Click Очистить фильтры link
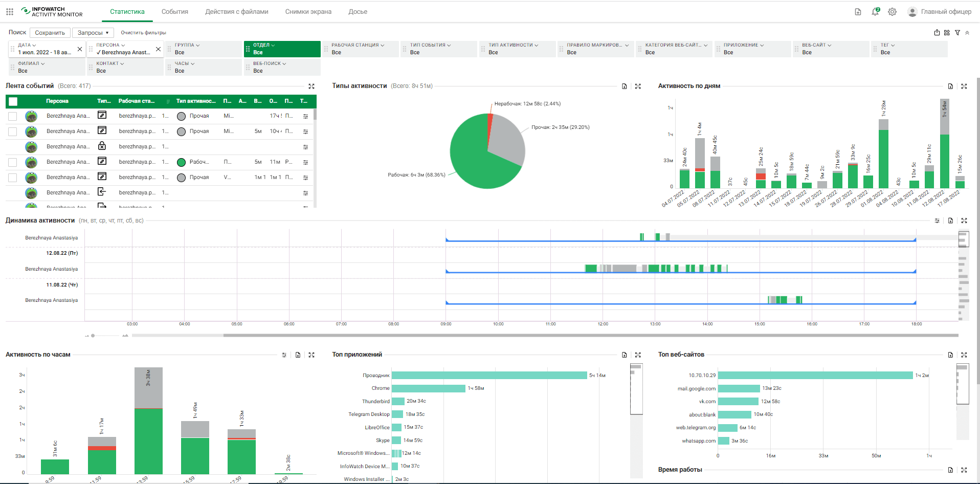The image size is (980, 484). [143, 33]
